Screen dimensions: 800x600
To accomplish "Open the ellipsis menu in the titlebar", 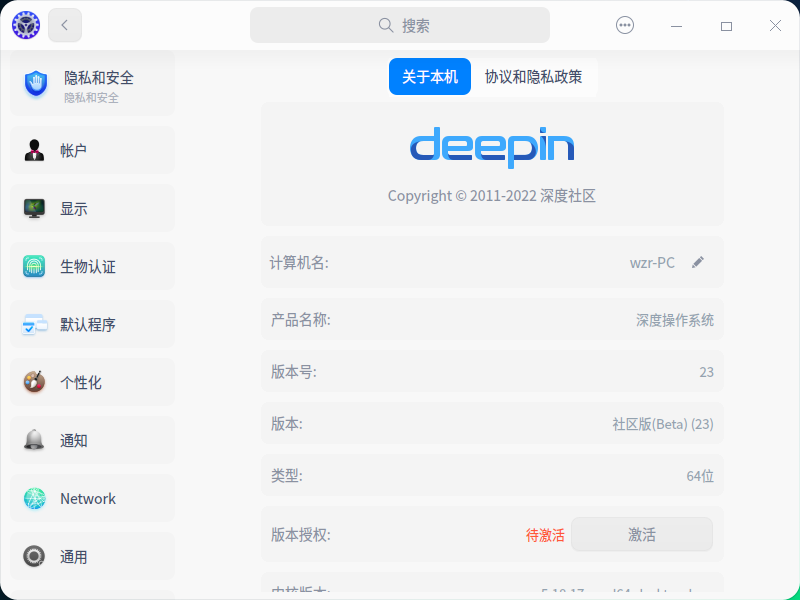I will [624, 25].
